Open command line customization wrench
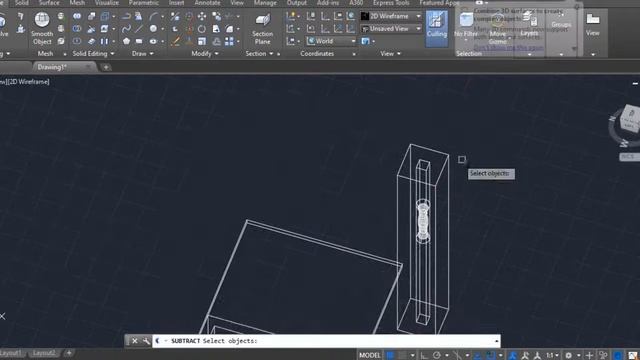Image resolution: width=640 pixels, height=360 pixels. (146, 341)
